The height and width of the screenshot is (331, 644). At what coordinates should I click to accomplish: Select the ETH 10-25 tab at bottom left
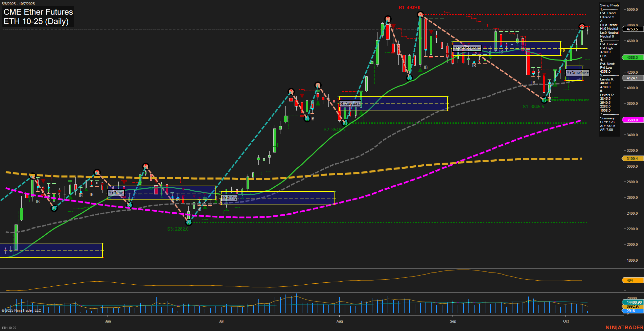[9, 327]
